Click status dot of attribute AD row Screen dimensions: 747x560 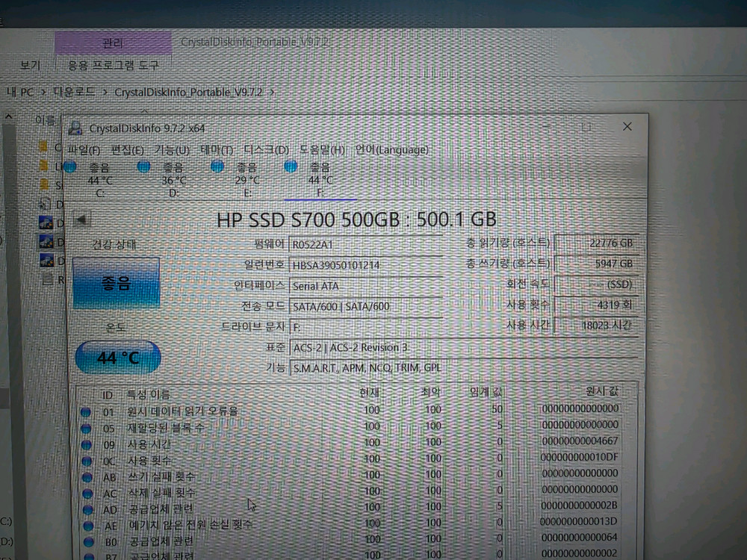(88, 509)
